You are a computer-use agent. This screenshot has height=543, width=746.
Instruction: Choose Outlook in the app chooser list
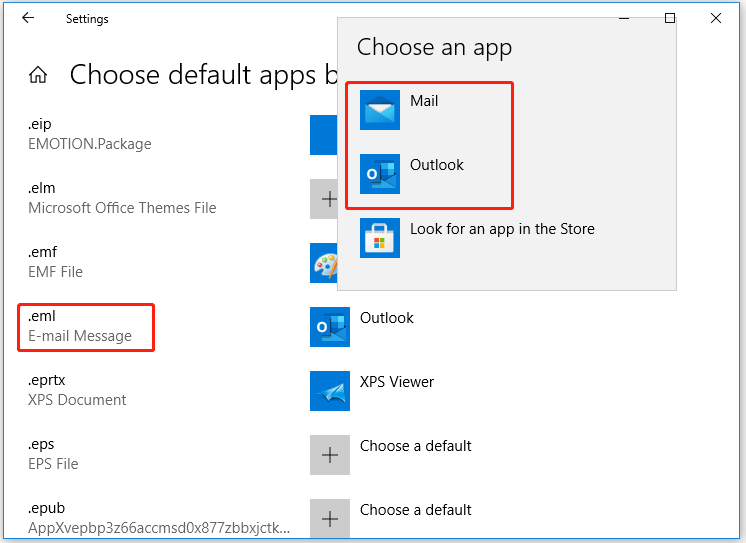pos(437,165)
